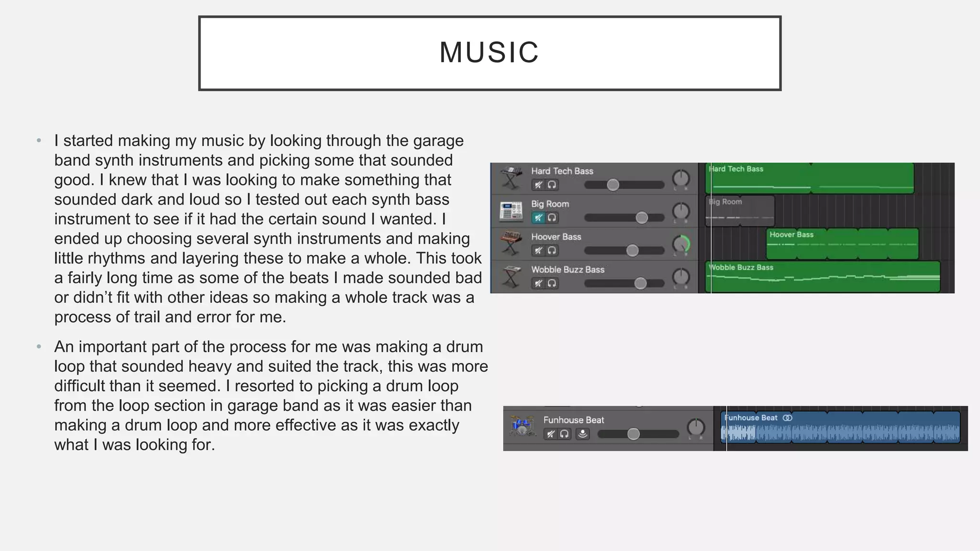
Task: Click the Wobble Buzz Bass keyboard icon
Action: [511, 276]
